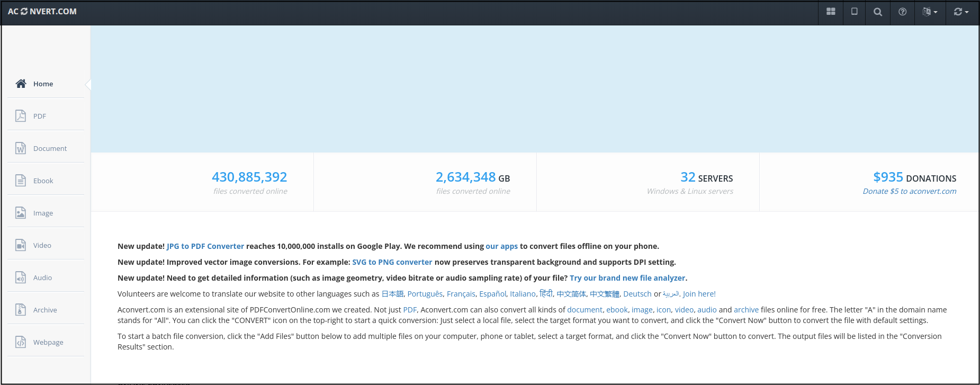Click the PDF file icon in sidebar
The width and height of the screenshot is (980, 385).
21,116
